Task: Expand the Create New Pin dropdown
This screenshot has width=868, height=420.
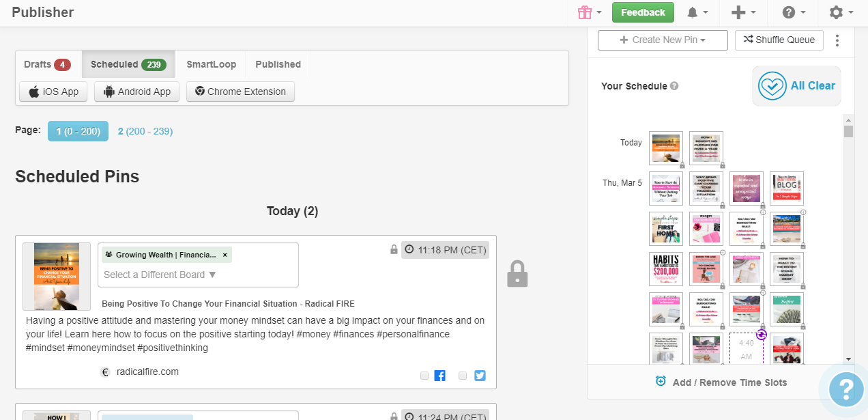Action: point(663,40)
